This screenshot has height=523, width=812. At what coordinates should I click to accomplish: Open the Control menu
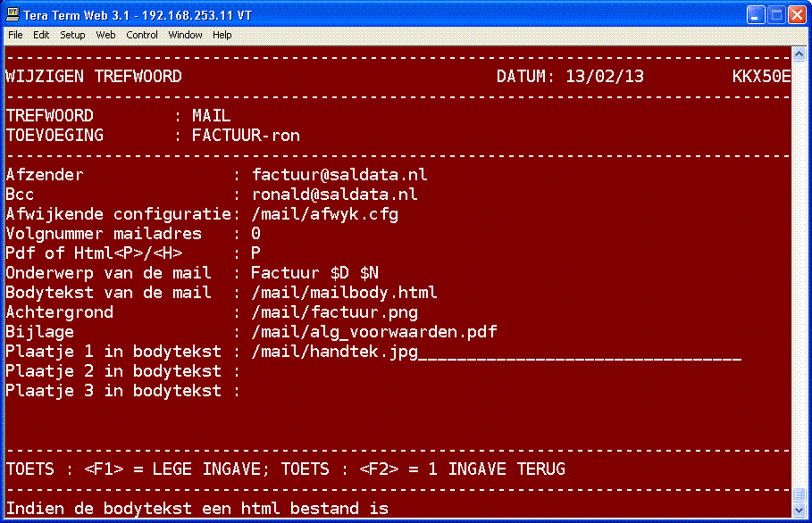pyautogui.click(x=141, y=35)
